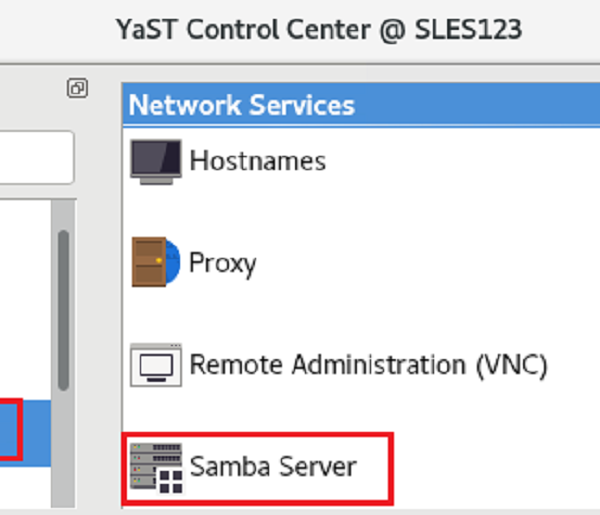The image size is (600, 515).
Task: Launch Remote Administration (VNC) via its label
Action: (x=368, y=365)
